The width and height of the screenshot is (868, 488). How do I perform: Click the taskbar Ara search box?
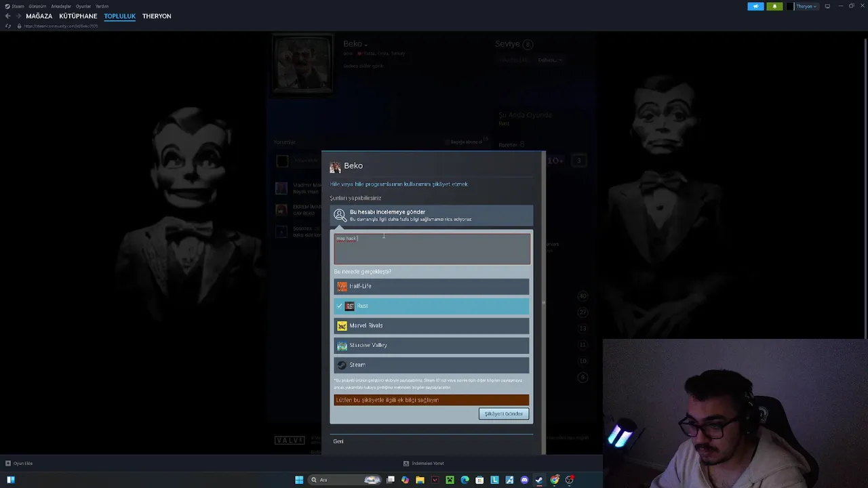(x=345, y=480)
